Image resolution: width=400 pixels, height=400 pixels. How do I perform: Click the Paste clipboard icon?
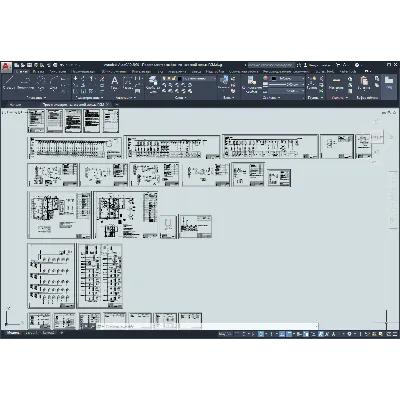click(364, 83)
